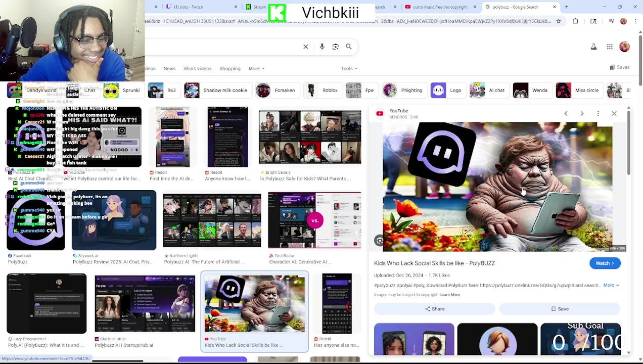Close the image preview panel
Screen dimensions: 643x364
point(614,114)
